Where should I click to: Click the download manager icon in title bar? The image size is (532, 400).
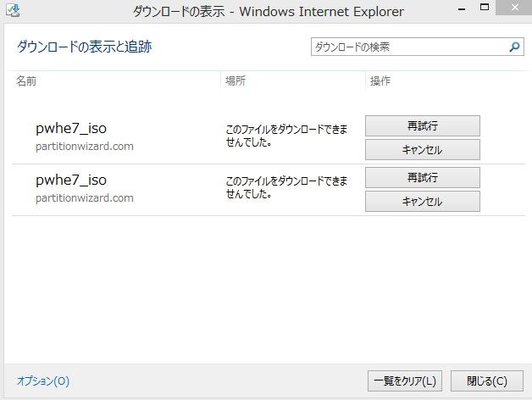(x=13, y=10)
